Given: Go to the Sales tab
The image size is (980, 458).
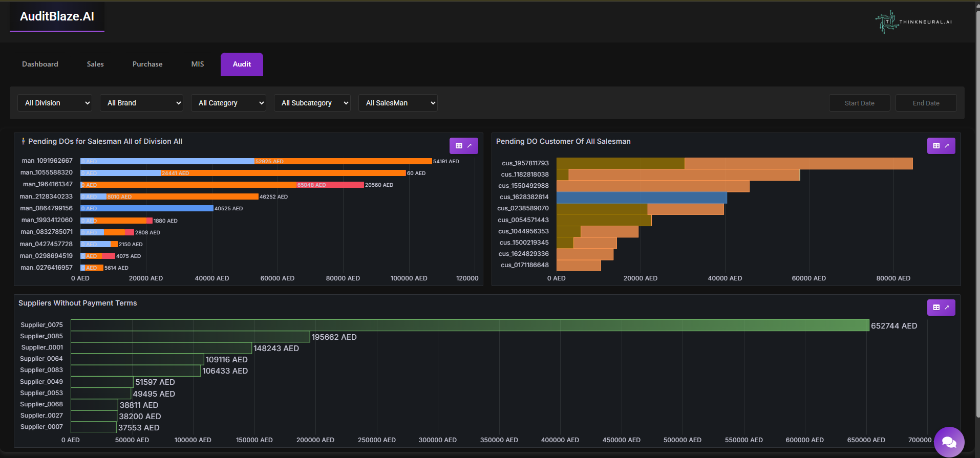Looking at the screenshot, I should click(x=95, y=64).
